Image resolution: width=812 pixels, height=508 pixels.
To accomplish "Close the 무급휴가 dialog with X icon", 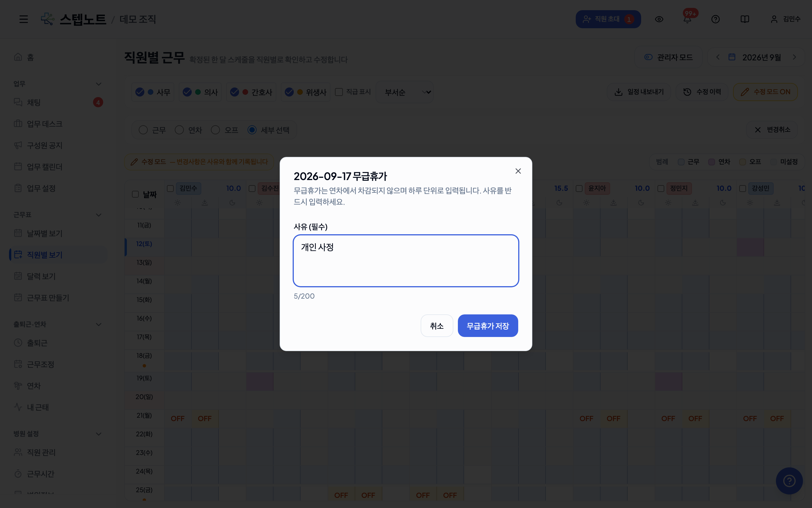I will [x=518, y=171].
